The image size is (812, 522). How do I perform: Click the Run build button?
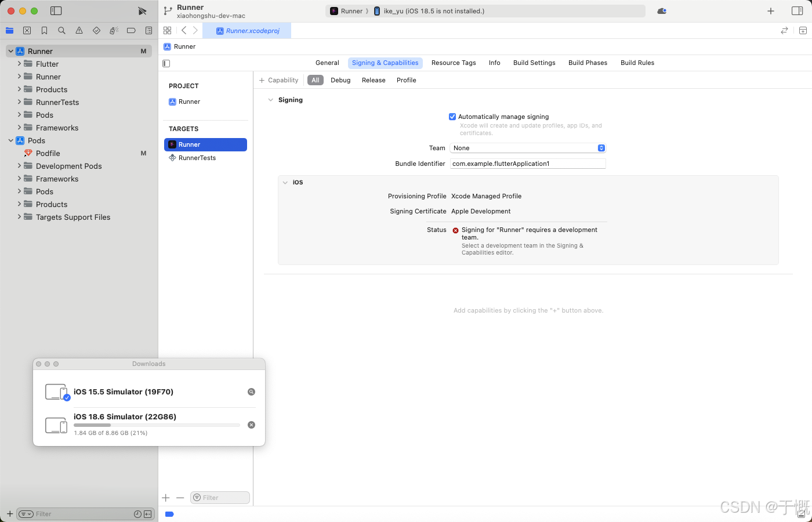pyautogui.click(x=142, y=11)
